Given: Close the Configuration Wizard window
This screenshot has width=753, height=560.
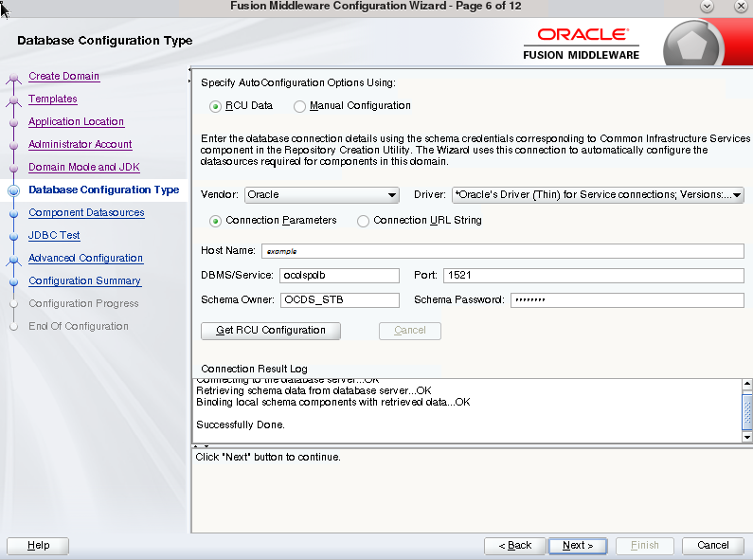Looking at the screenshot, I should click(741, 7).
